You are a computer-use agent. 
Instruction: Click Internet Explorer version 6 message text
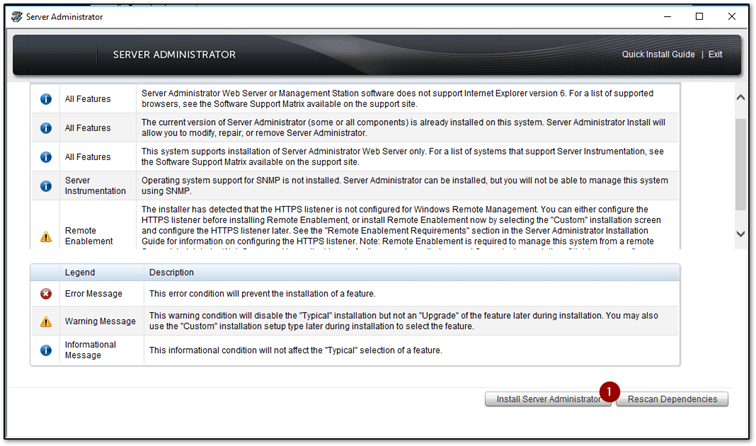(397, 98)
